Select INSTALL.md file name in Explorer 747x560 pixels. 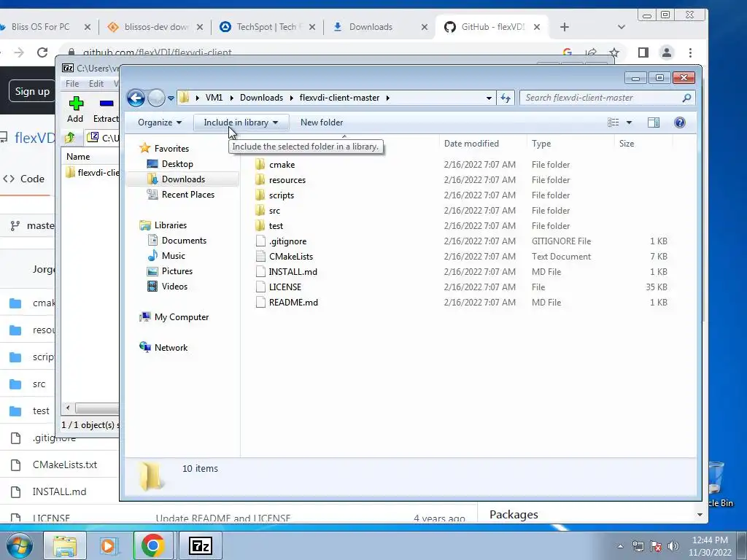(x=293, y=272)
